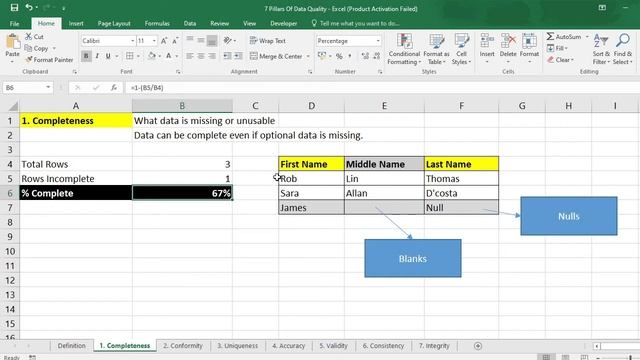Open the Format cells icon menu
640x360 pixels.
[529, 48]
